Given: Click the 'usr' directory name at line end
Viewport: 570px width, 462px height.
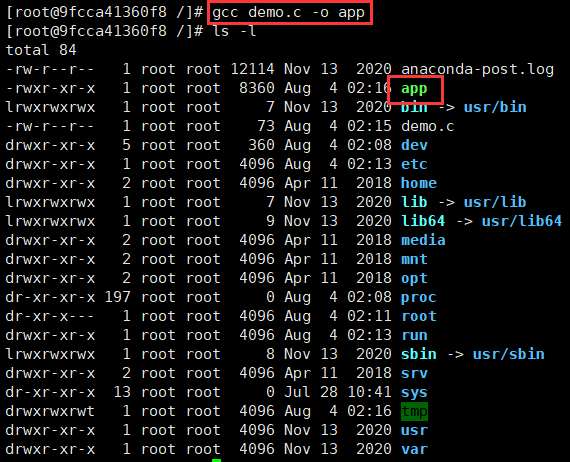Looking at the screenshot, I should [414, 430].
